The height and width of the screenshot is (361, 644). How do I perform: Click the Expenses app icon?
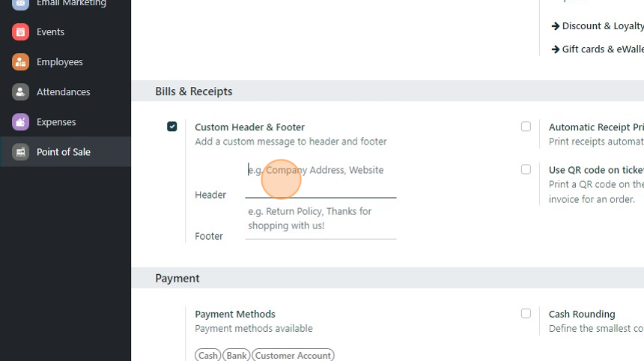20,122
